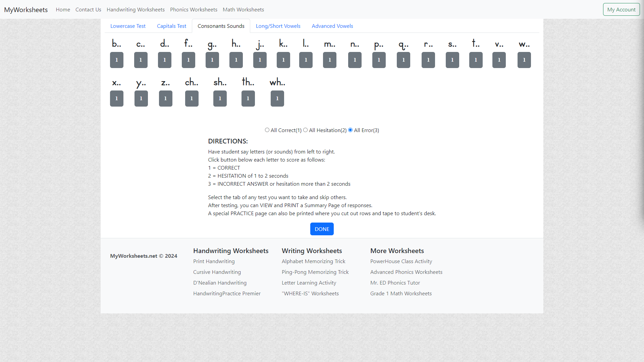This screenshot has width=644, height=362.
Task: Click the score button under ch sound
Action: coord(192,99)
